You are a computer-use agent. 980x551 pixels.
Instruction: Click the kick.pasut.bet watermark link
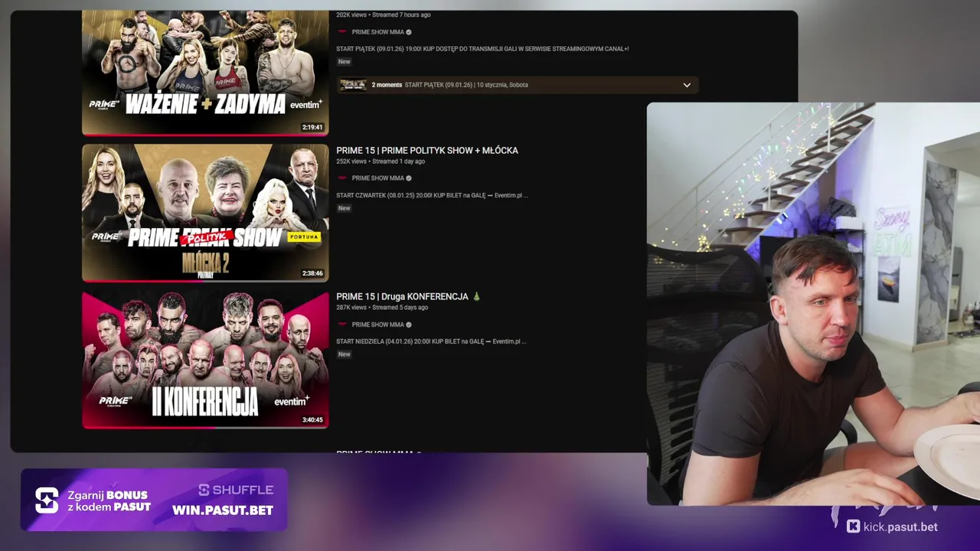click(900, 527)
